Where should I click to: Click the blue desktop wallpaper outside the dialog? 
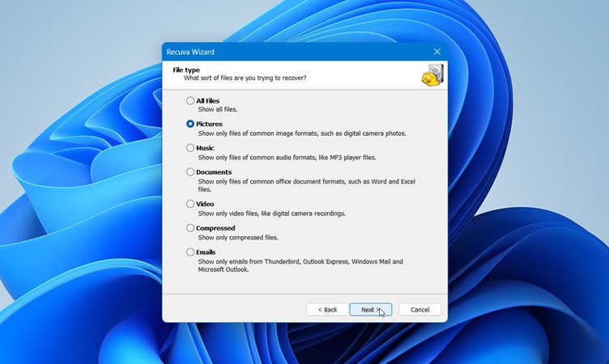(526, 202)
